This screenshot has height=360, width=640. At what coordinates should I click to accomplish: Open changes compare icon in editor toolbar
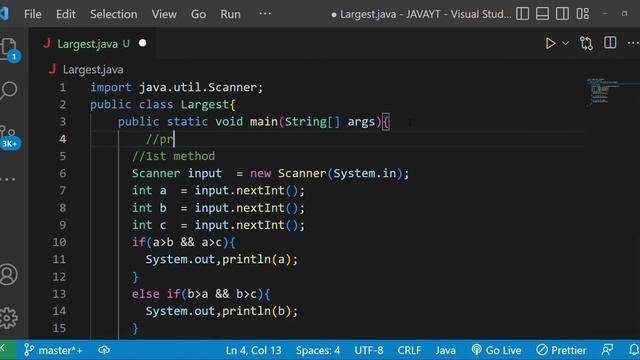pos(586,43)
